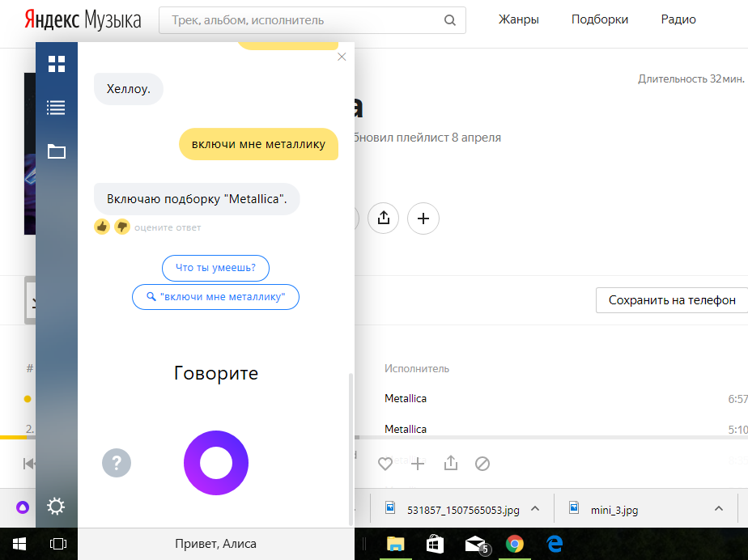
Task: Open Task View in the taskbar
Action: pos(58,544)
